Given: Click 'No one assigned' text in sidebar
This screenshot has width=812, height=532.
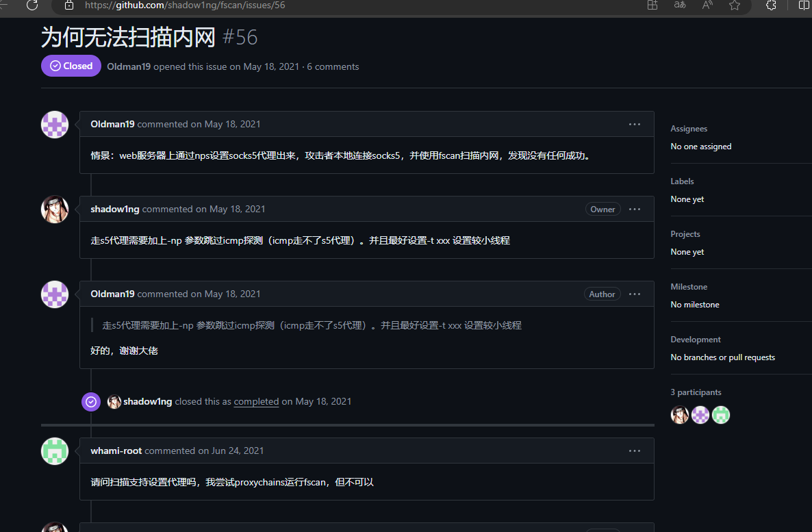Looking at the screenshot, I should [x=701, y=147].
